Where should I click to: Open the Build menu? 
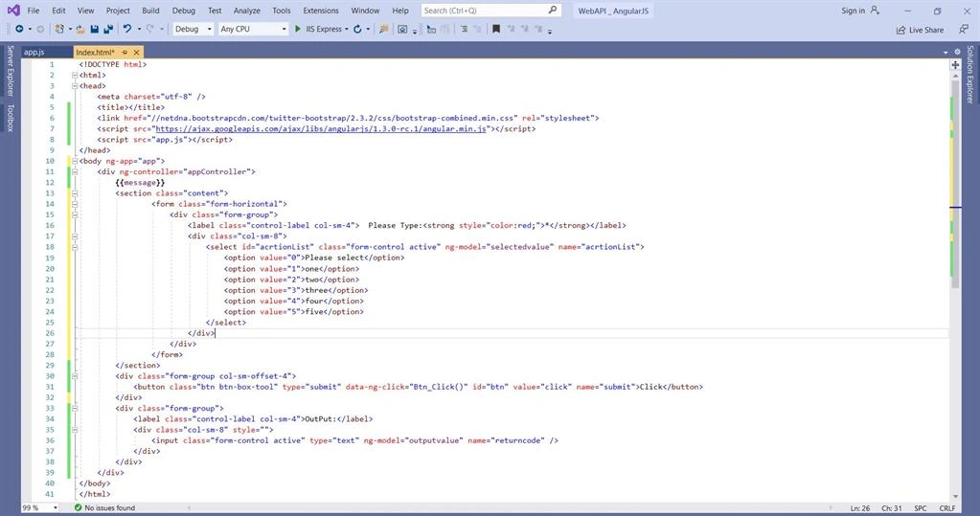150,11
